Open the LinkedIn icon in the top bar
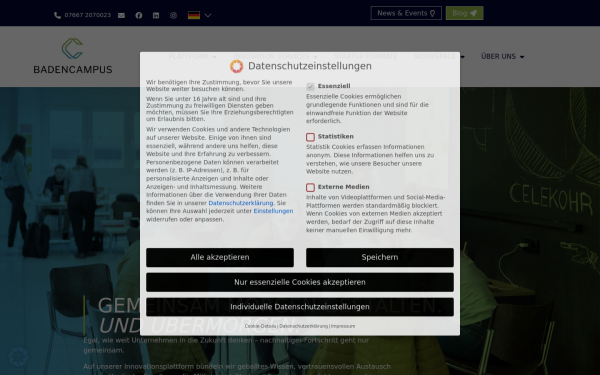600x375 pixels. (x=156, y=15)
